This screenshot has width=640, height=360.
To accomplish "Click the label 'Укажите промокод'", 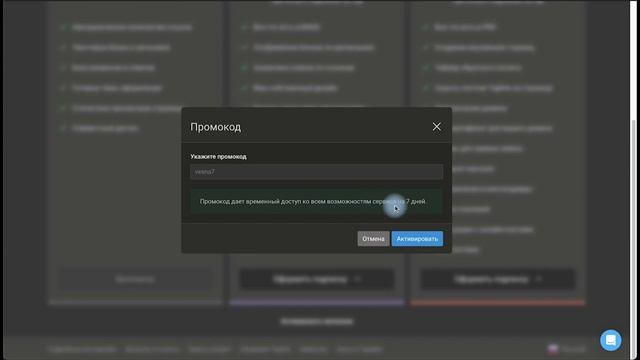I will 218,157.
